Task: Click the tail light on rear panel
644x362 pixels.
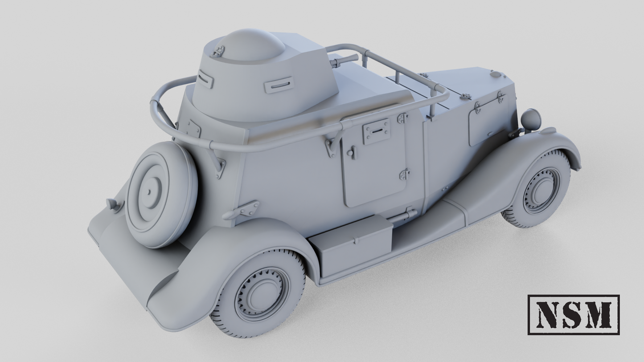Action: 113,205
